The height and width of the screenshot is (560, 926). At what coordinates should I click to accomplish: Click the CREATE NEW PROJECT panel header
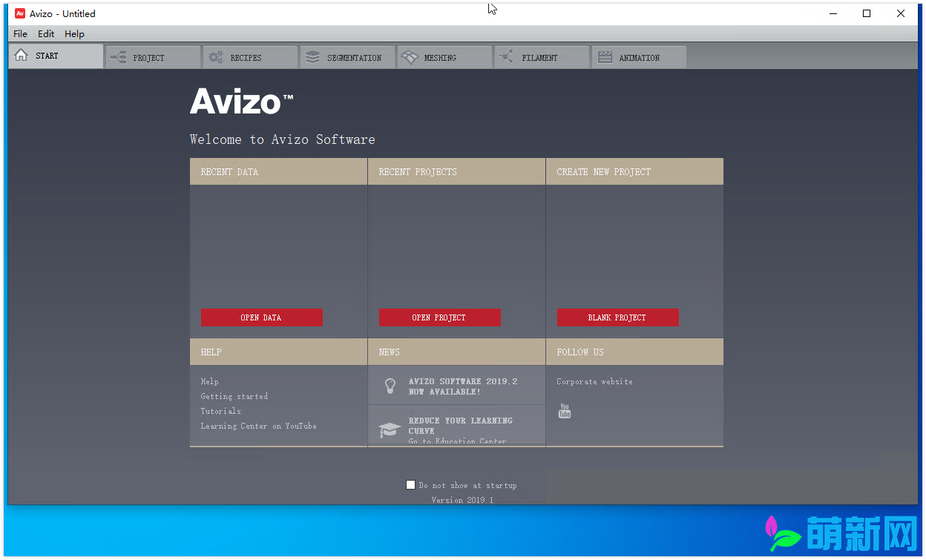click(634, 171)
